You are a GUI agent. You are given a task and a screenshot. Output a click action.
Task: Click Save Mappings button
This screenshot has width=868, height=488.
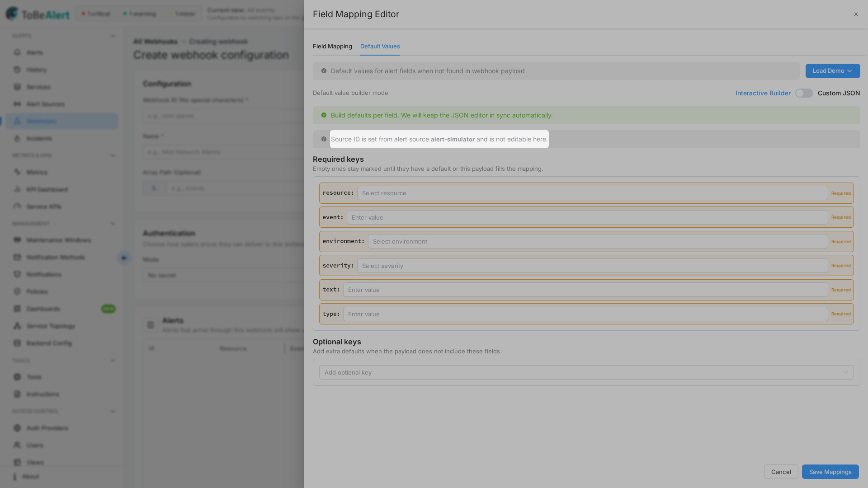coord(830,472)
